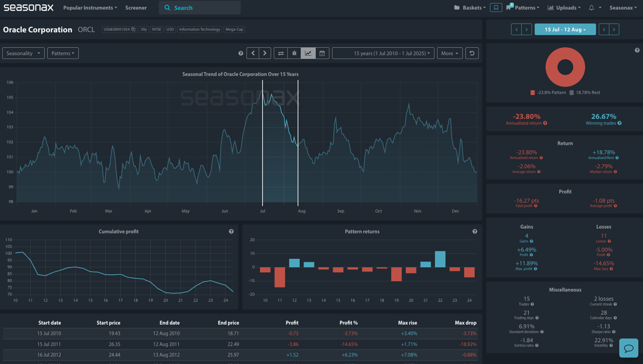The height and width of the screenshot is (364, 643).
Task: Click the help icon beside Pattern returns title
Action: [474, 231]
